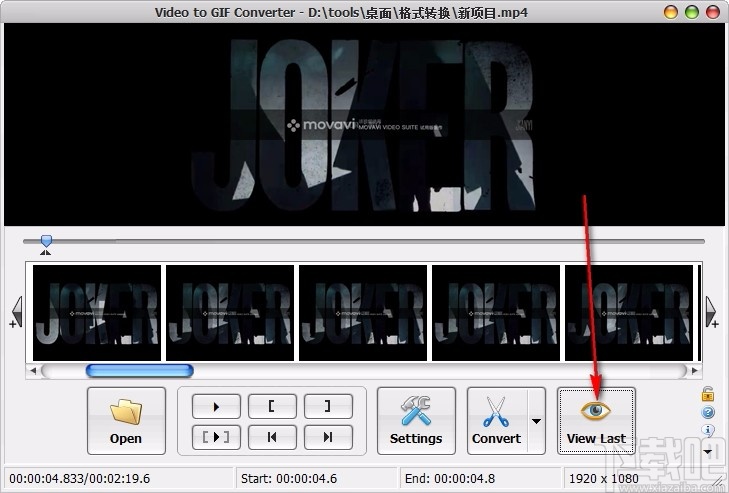The height and width of the screenshot is (493, 729).
Task: Click the filmstrip scrollbar right arrow
Action: 695,371
